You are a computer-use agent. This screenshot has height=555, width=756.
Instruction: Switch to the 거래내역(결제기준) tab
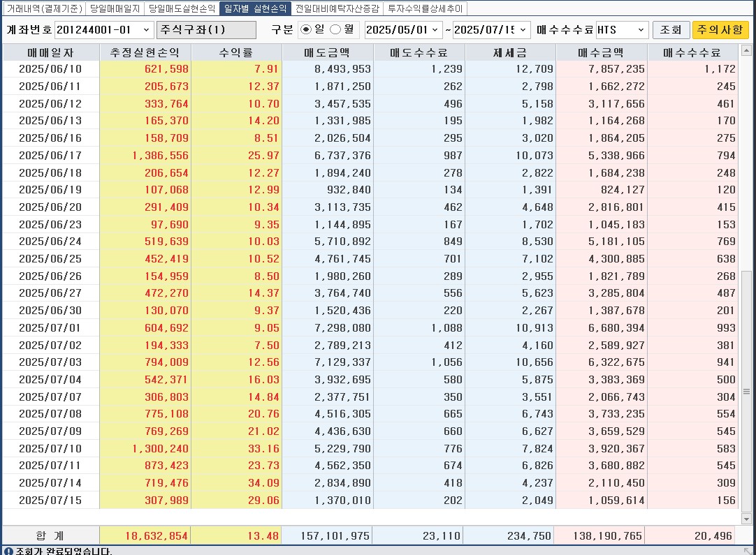pyautogui.click(x=44, y=8)
